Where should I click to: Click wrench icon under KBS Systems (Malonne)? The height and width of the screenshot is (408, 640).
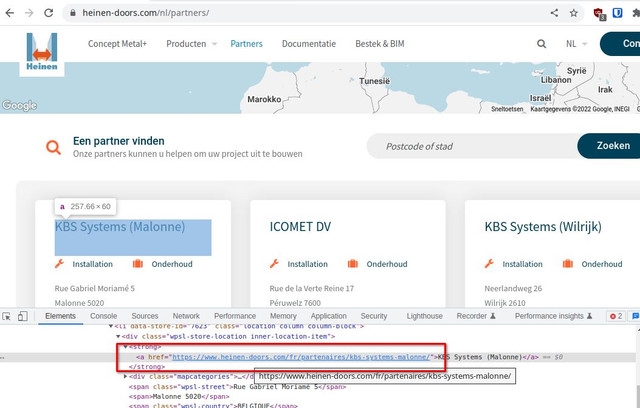pos(59,264)
